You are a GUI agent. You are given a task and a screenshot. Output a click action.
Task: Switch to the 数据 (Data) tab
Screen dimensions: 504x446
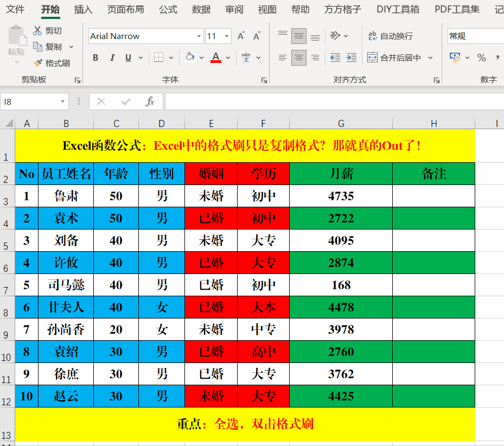[x=201, y=9]
